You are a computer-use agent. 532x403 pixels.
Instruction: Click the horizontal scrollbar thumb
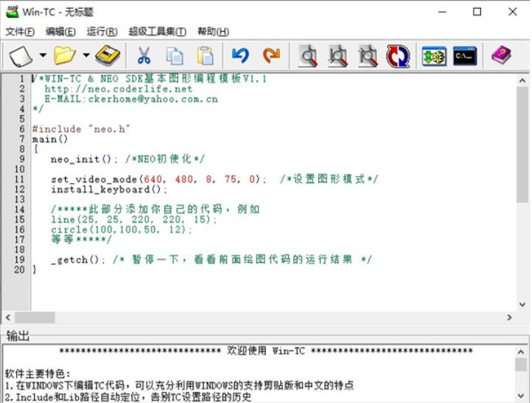coord(35,317)
